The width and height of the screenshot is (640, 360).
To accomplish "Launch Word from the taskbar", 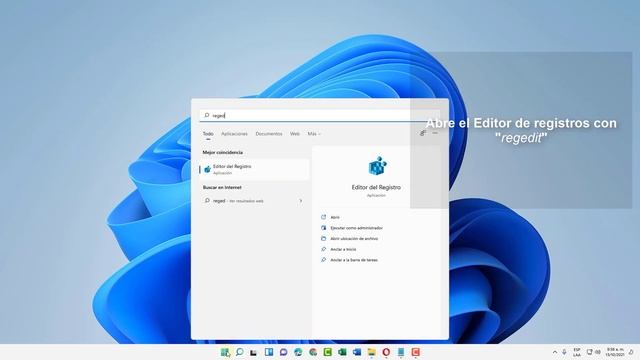I will click(357, 352).
